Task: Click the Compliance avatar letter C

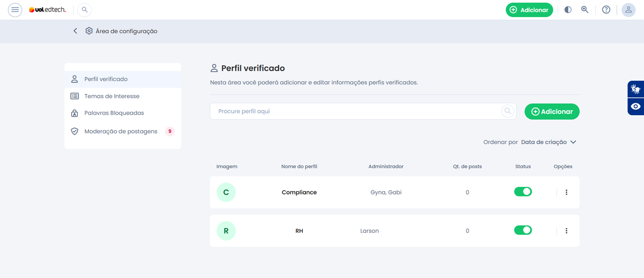Action: pyautogui.click(x=226, y=192)
